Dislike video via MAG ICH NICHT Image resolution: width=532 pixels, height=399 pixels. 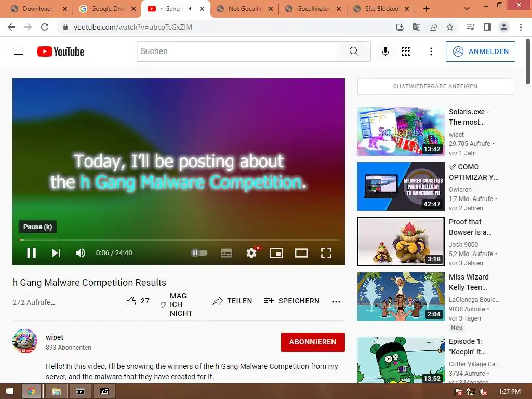click(177, 304)
